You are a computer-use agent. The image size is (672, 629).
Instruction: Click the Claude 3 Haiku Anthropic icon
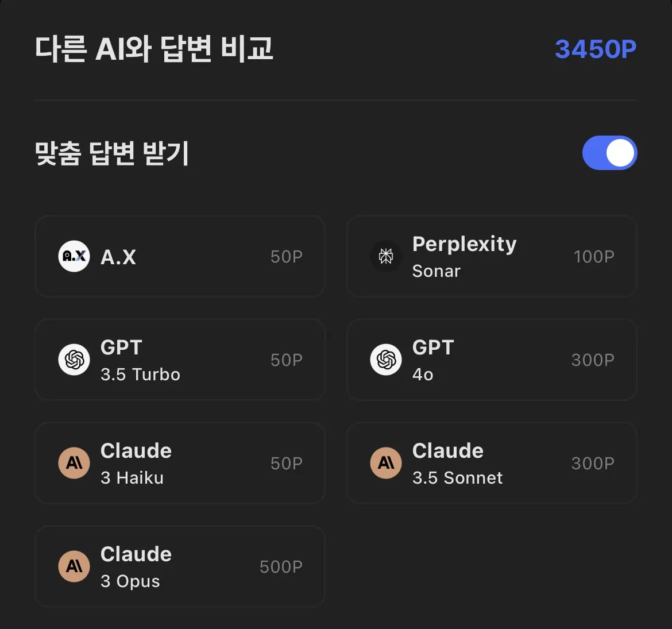click(74, 463)
